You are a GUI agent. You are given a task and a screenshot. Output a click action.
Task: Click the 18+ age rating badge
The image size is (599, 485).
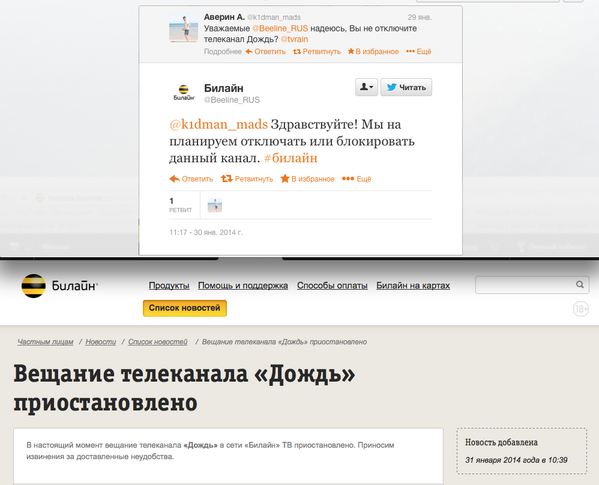point(581,309)
